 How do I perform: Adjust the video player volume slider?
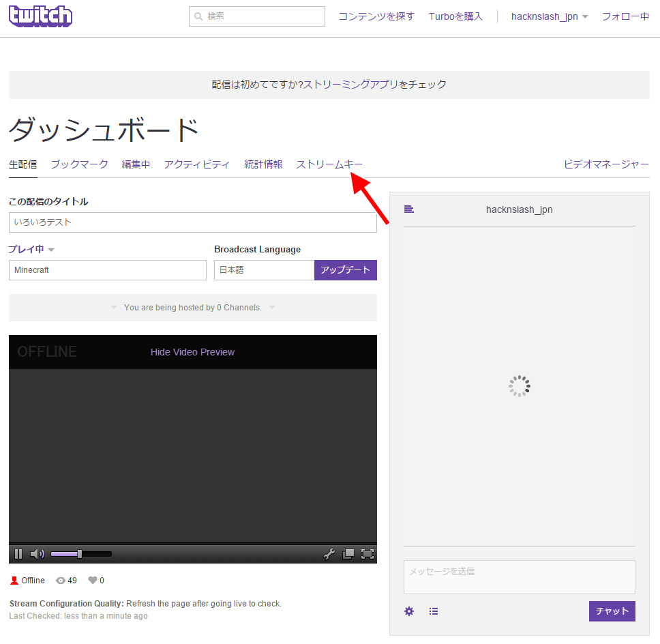[x=80, y=554]
